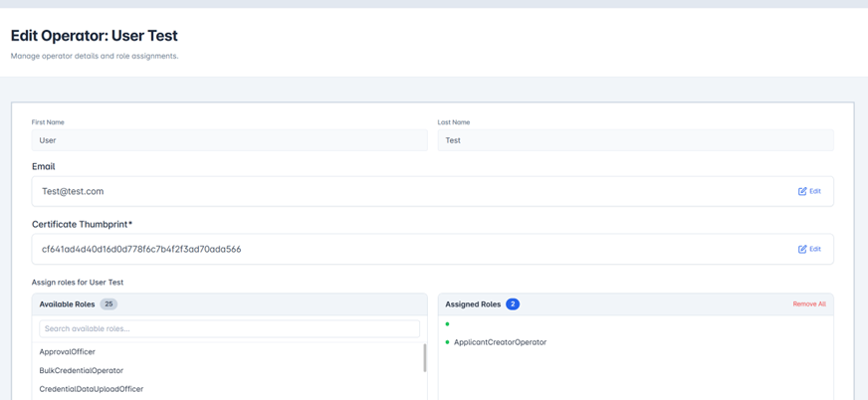Click the Assigned Roles header label
Screen dimensions: 868x400
tap(473, 304)
